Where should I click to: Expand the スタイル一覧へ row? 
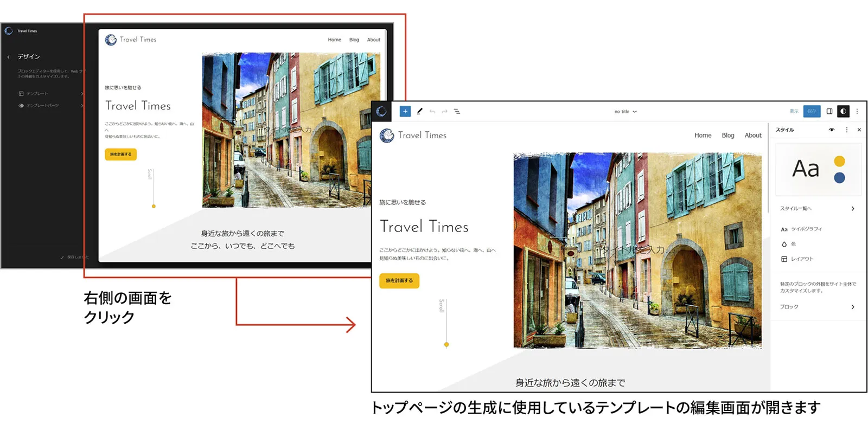(817, 209)
